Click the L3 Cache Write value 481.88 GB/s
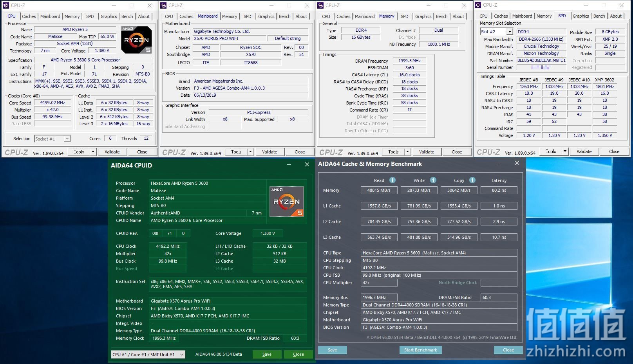 pyautogui.click(x=419, y=237)
